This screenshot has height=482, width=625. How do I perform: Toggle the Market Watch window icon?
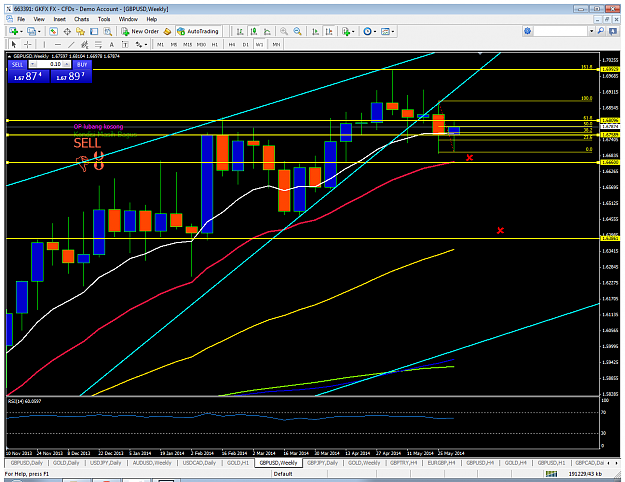[x=53, y=31]
